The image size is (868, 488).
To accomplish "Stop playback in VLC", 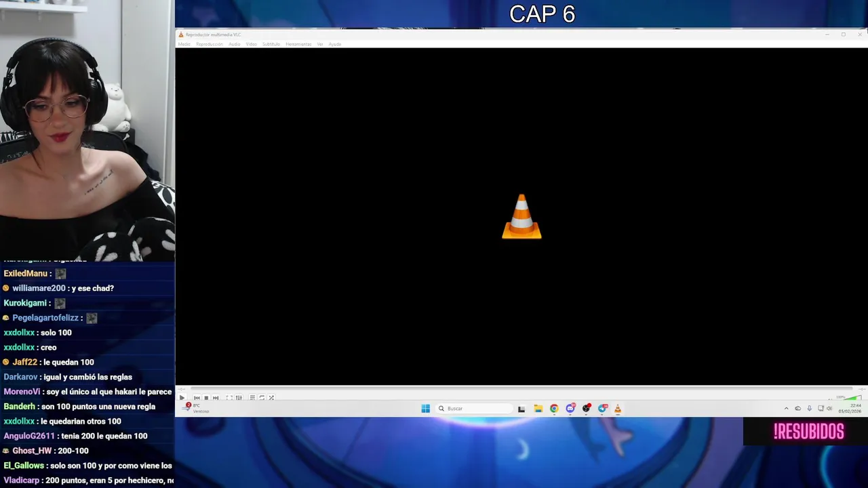I will click(206, 398).
